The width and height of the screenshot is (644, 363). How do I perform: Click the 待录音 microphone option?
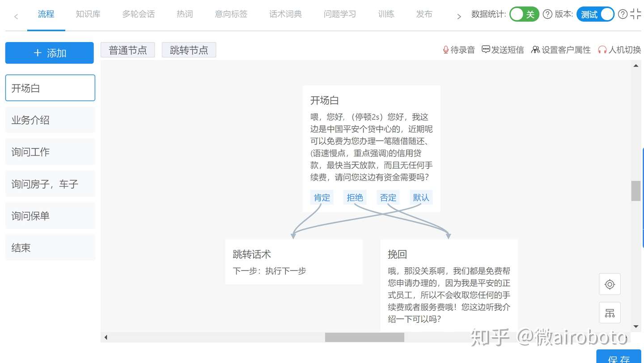pyautogui.click(x=458, y=50)
